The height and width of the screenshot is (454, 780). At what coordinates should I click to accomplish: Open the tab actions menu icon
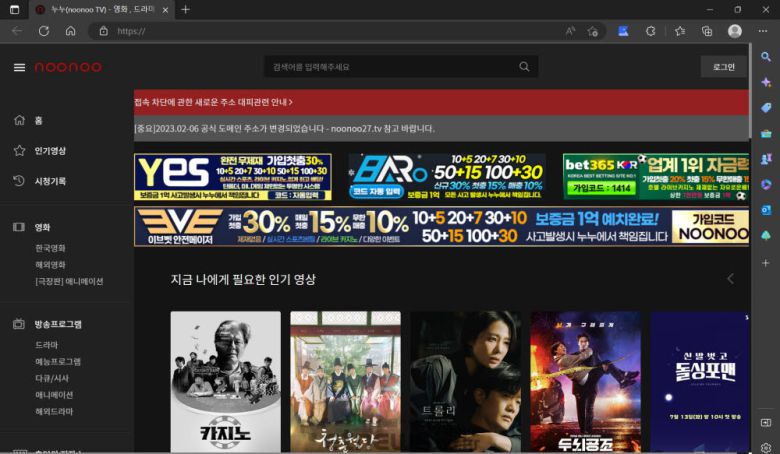(x=14, y=9)
